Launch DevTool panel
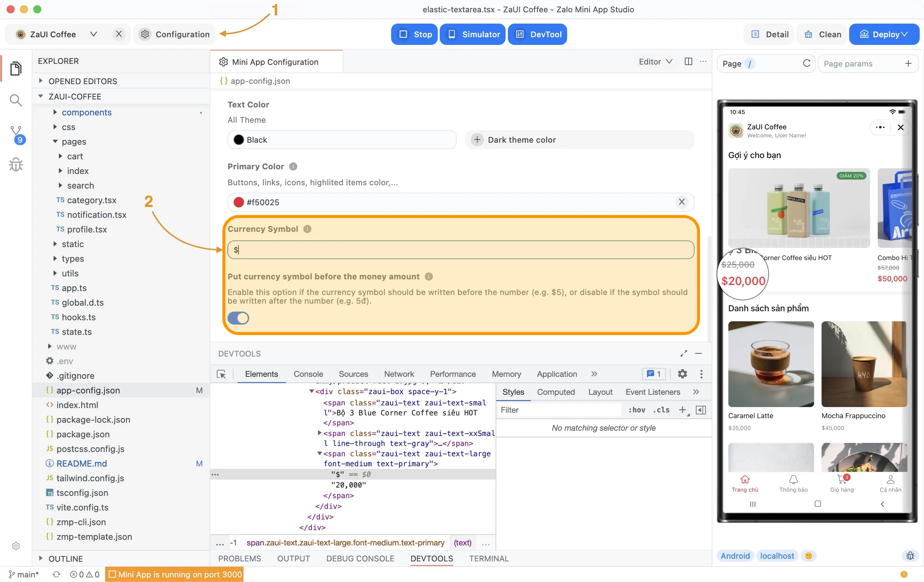This screenshot has width=924, height=582. (538, 34)
